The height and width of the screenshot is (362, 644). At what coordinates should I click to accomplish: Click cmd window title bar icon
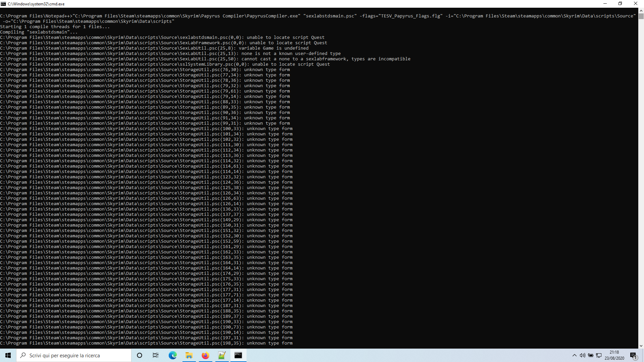point(3,4)
